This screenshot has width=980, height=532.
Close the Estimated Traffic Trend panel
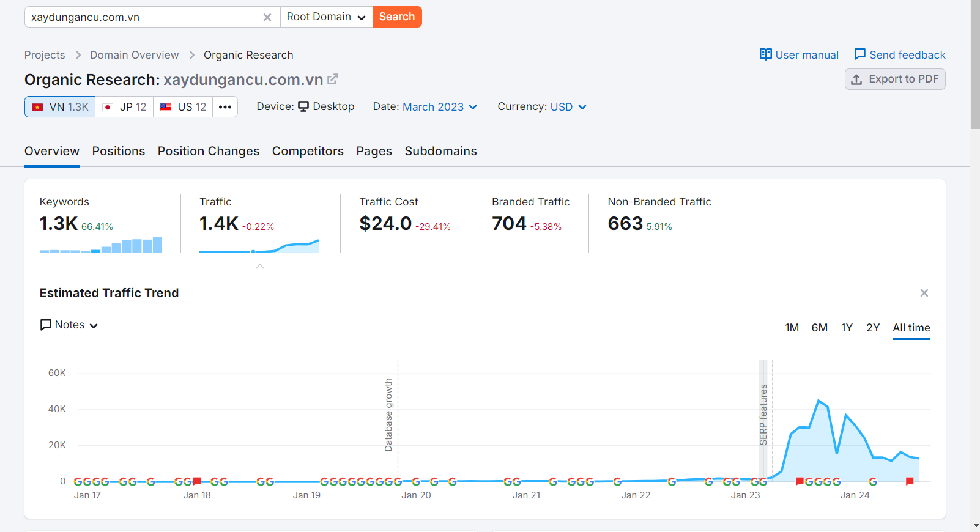pos(924,293)
